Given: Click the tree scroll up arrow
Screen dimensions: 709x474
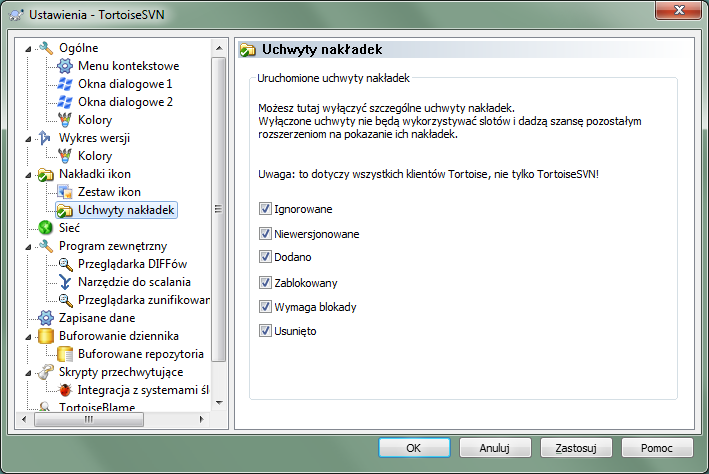Looking at the screenshot, I should coord(219,48).
